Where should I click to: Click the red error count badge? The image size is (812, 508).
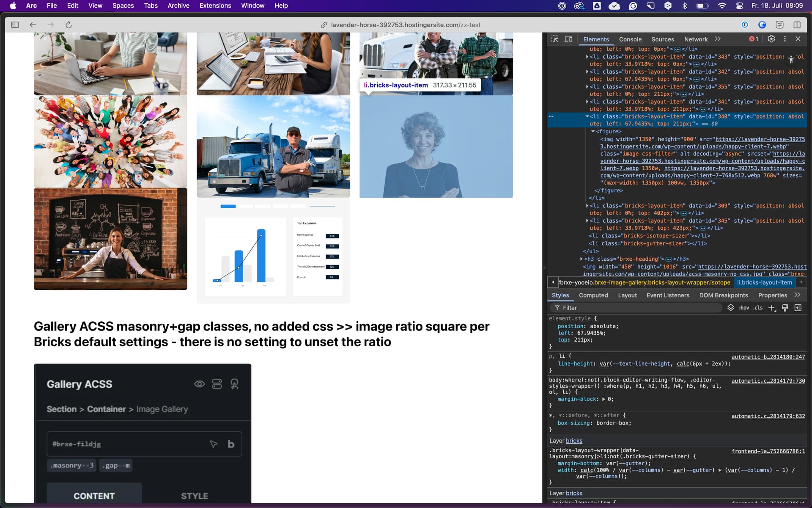(754, 39)
